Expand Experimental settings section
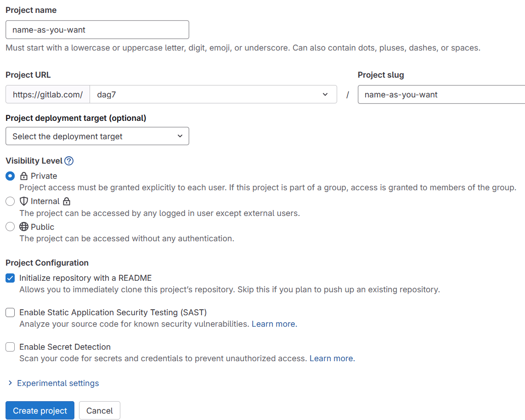This screenshot has height=420, width=525. (54, 383)
